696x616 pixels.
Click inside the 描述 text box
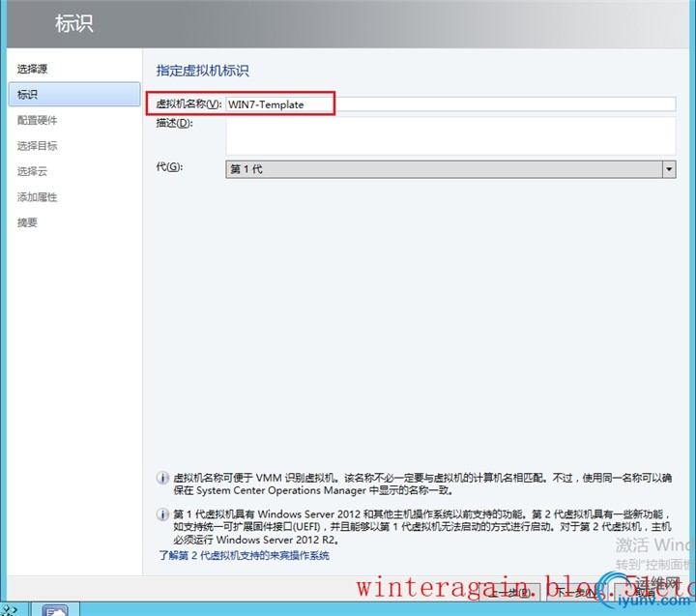pyautogui.click(x=450, y=135)
